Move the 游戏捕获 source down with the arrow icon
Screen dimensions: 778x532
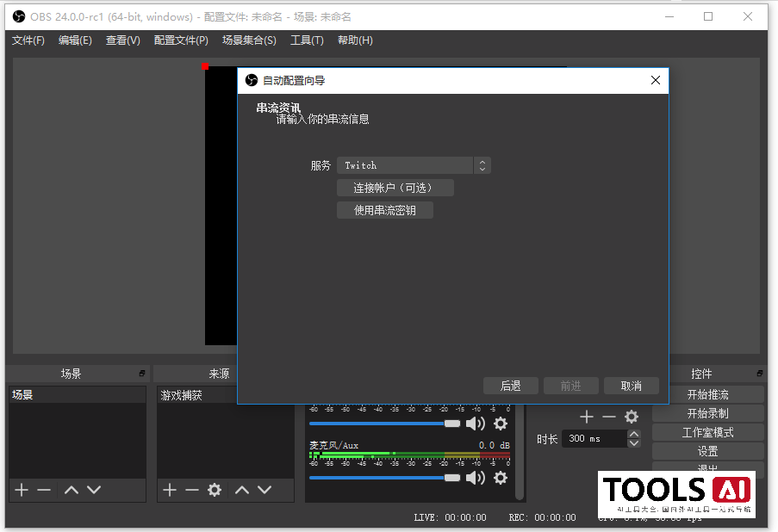pos(265,490)
